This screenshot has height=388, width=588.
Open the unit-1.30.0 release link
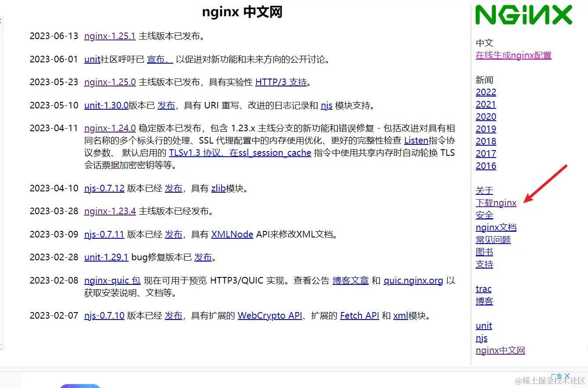(x=106, y=105)
